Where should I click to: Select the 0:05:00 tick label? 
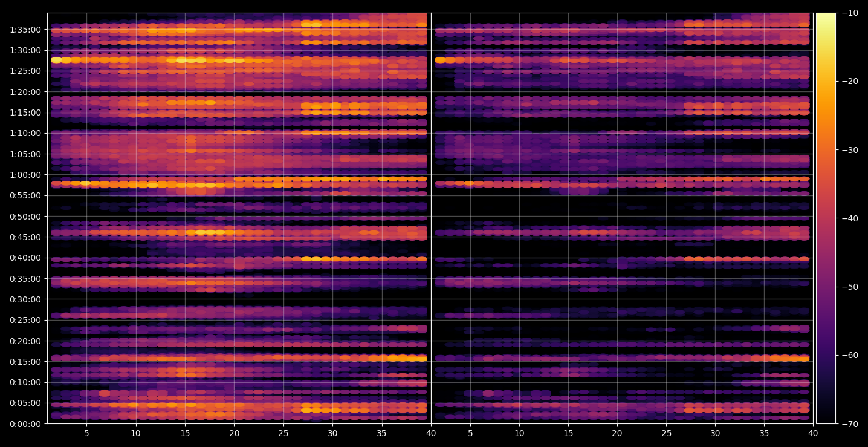click(25, 403)
